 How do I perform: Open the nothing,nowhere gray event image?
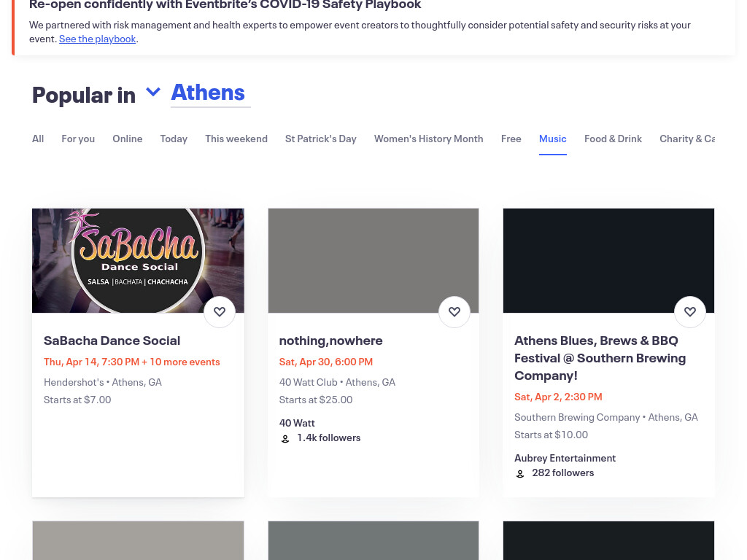[373, 260]
